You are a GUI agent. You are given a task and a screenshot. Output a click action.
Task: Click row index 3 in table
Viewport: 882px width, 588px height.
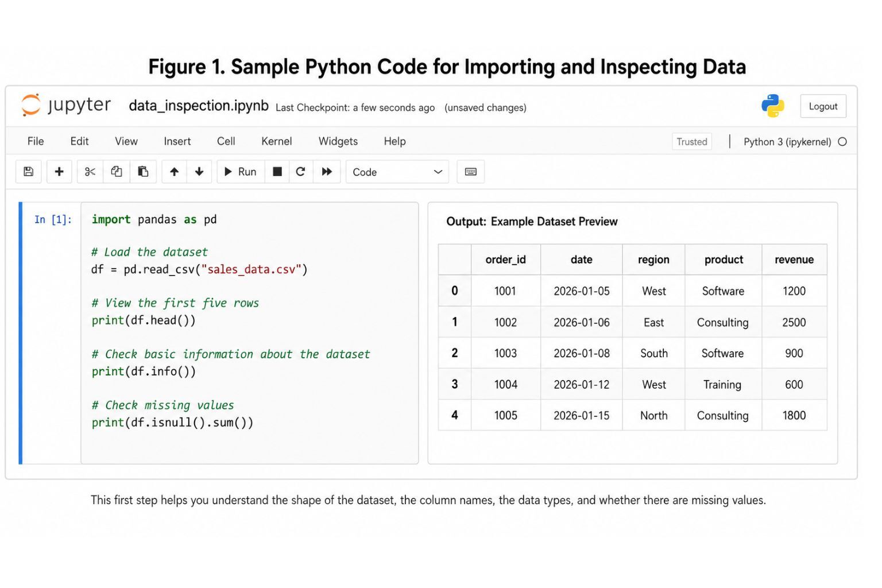455,384
